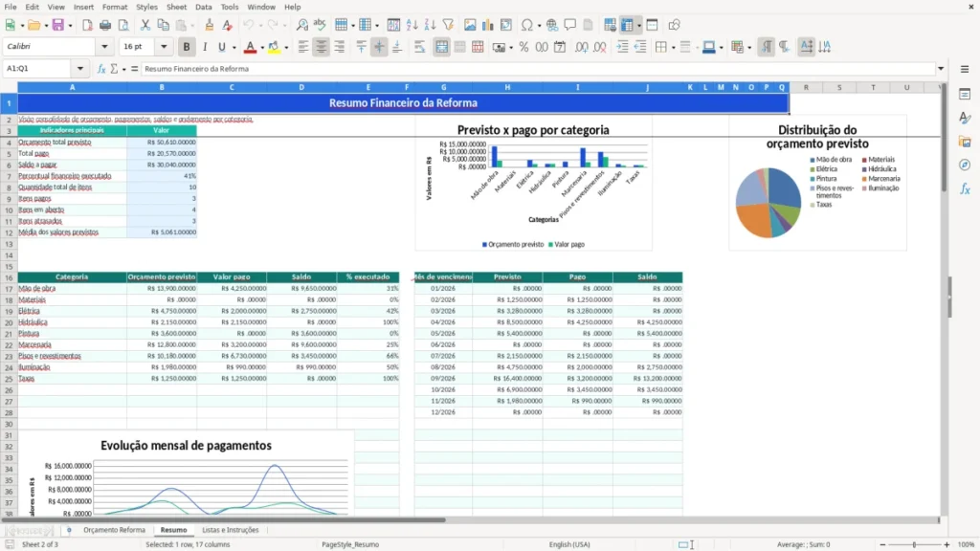Open the Styles menu
Image resolution: width=980 pixels, height=551 pixels.
point(146,7)
